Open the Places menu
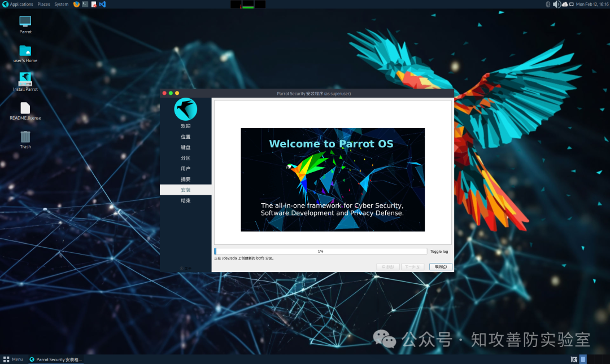Image resolution: width=610 pixels, height=364 pixels. (43, 3)
